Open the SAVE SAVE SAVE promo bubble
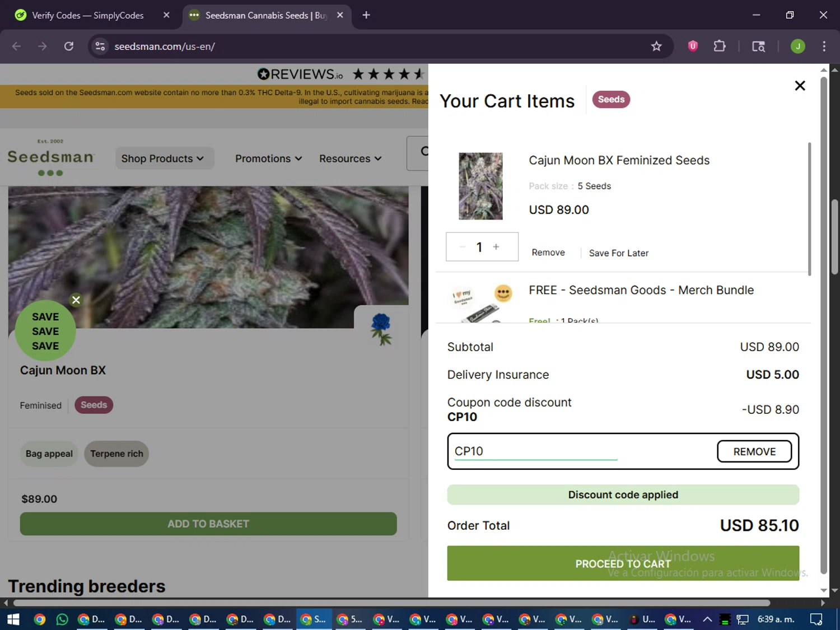This screenshot has width=840, height=630. (x=45, y=331)
